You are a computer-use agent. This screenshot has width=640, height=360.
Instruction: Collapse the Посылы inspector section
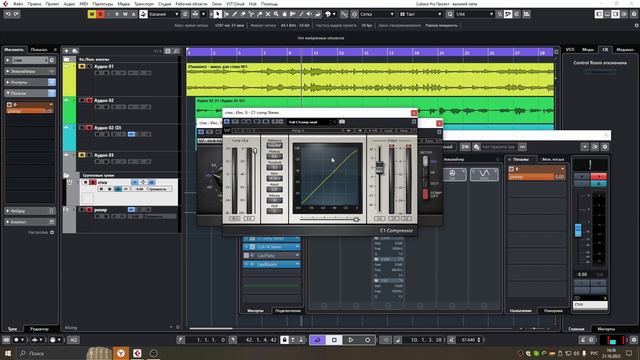pos(29,93)
